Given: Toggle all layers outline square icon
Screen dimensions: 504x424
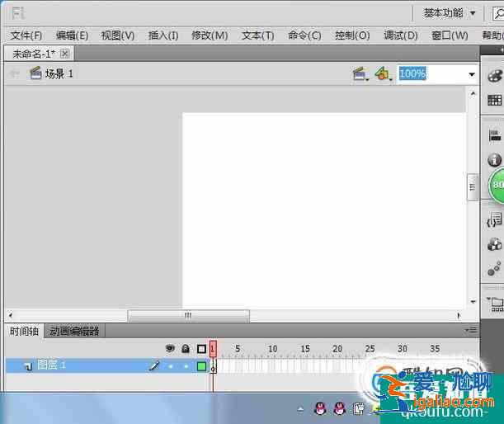Looking at the screenshot, I should (x=201, y=349).
